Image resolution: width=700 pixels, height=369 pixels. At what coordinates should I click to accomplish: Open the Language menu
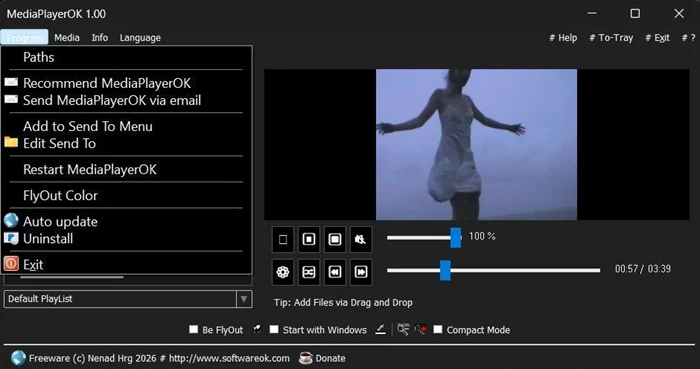point(140,37)
